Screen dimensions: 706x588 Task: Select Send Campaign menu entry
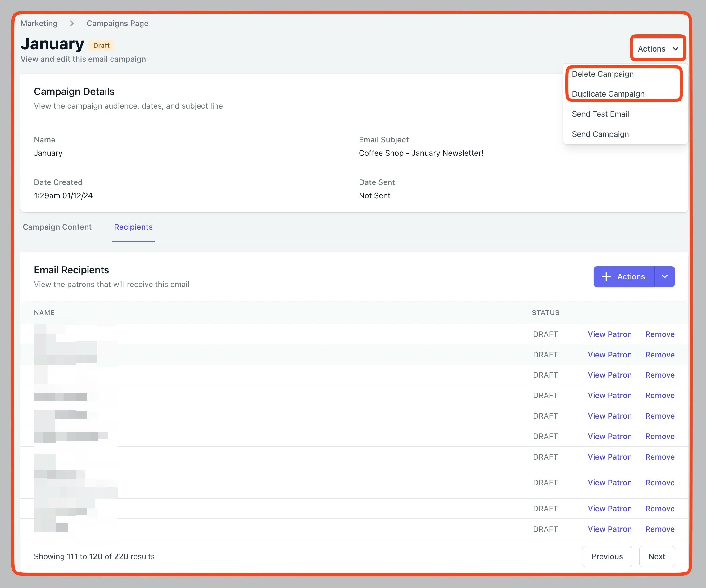600,134
